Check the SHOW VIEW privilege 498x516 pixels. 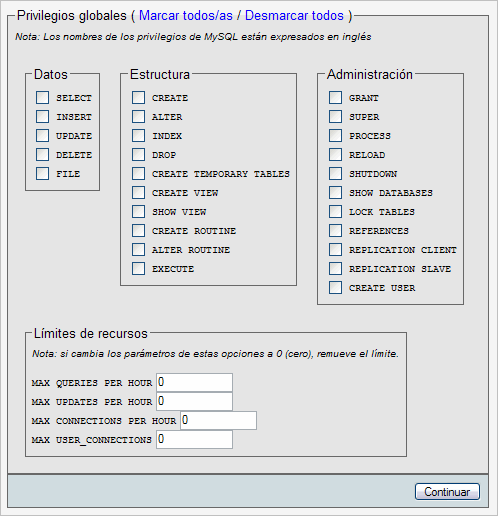(138, 212)
